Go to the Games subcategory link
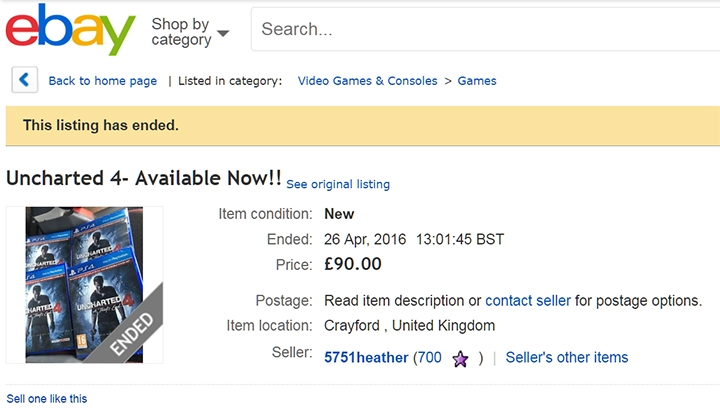The height and width of the screenshot is (410, 720). 477,81
